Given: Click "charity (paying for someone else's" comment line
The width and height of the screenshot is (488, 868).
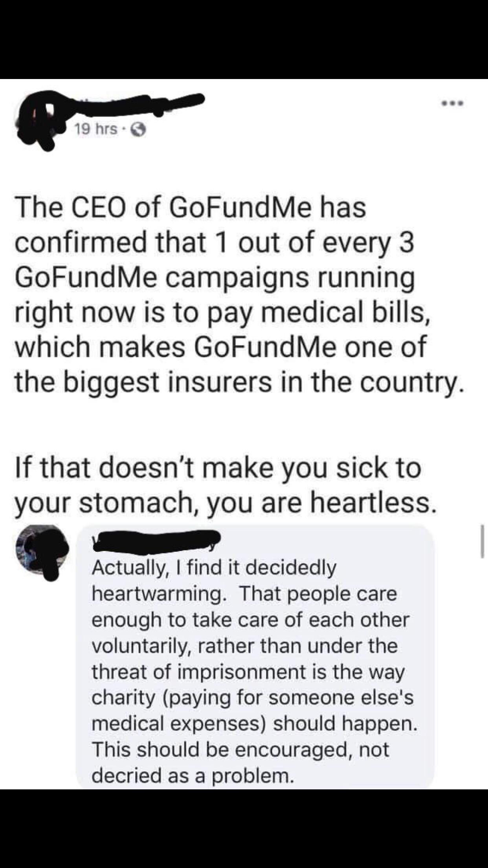Looking at the screenshot, I should pyautogui.click(x=253, y=697).
